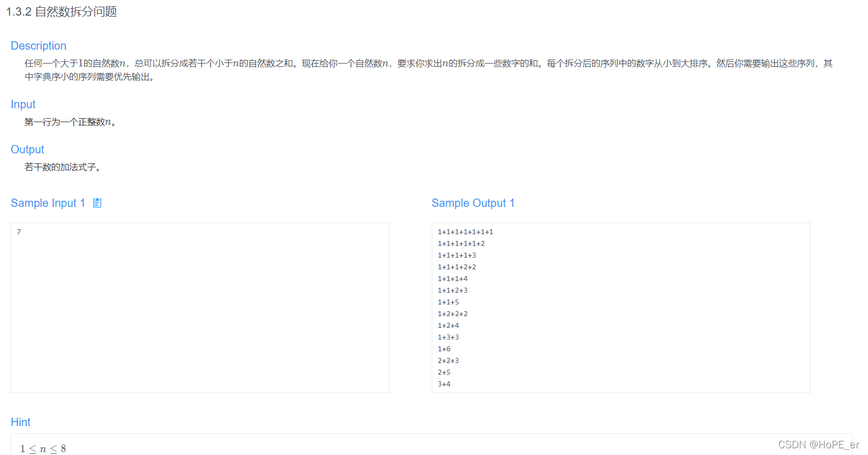Click the output line 1+2+2+2

point(452,314)
